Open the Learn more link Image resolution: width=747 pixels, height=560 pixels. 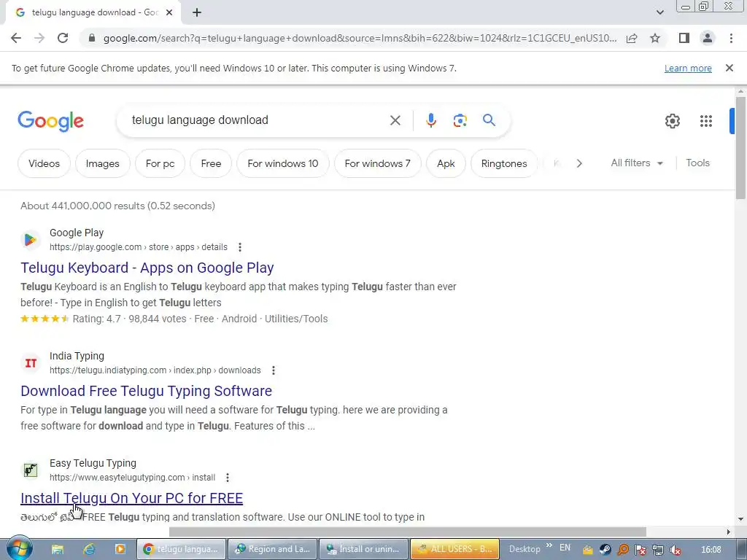[x=688, y=68]
